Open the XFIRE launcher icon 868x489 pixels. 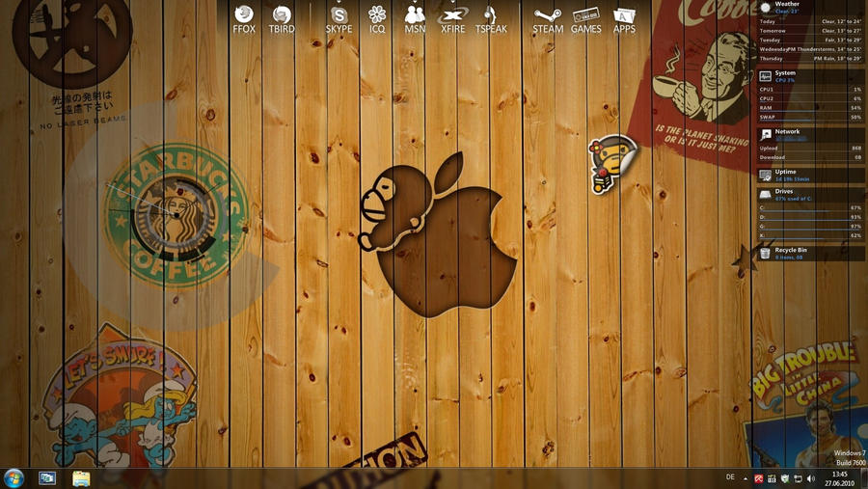(x=453, y=19)
